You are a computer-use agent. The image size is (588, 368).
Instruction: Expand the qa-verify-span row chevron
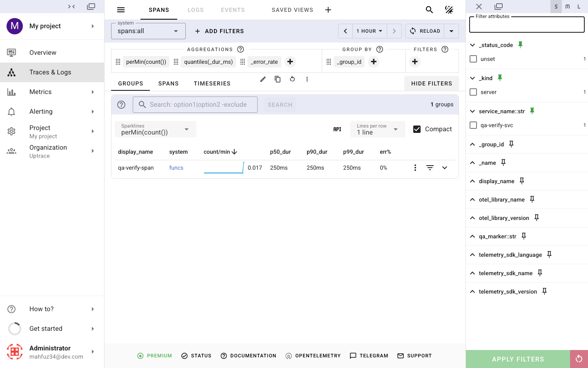(x=445, y=168)
